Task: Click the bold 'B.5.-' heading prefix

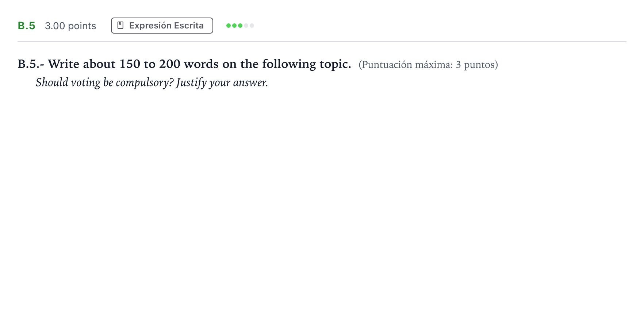Action: click(x=31, y=64)
